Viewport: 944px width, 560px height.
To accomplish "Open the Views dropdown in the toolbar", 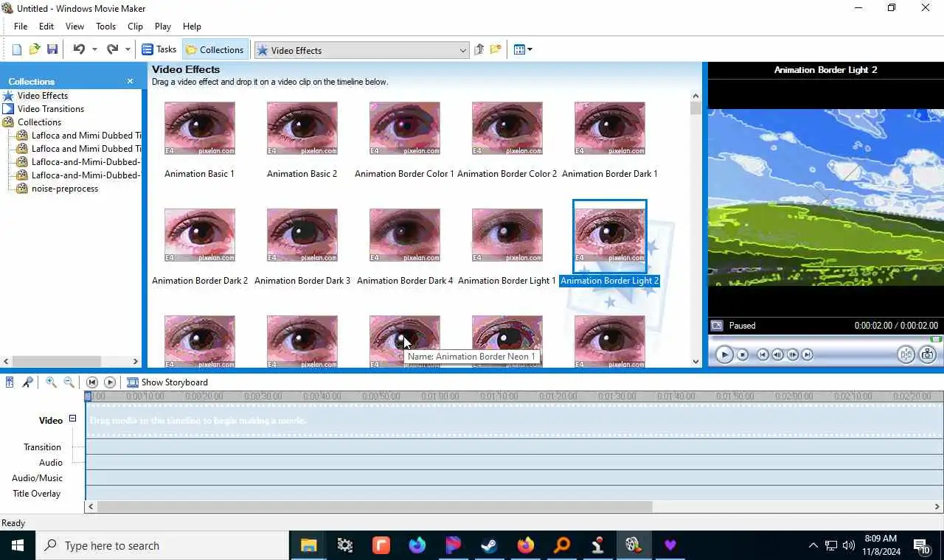I will [522, 49].
